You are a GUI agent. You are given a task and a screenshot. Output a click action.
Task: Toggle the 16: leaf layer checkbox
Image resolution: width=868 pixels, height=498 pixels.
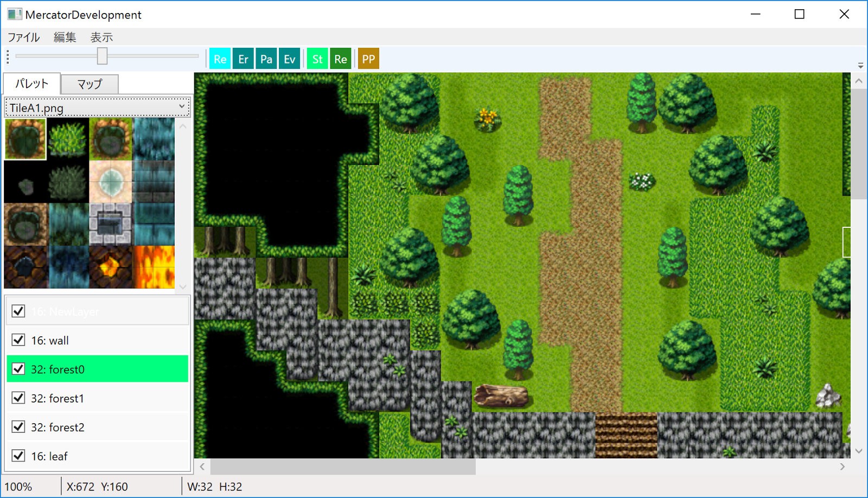pyautogui.click(x=18, y=456)
